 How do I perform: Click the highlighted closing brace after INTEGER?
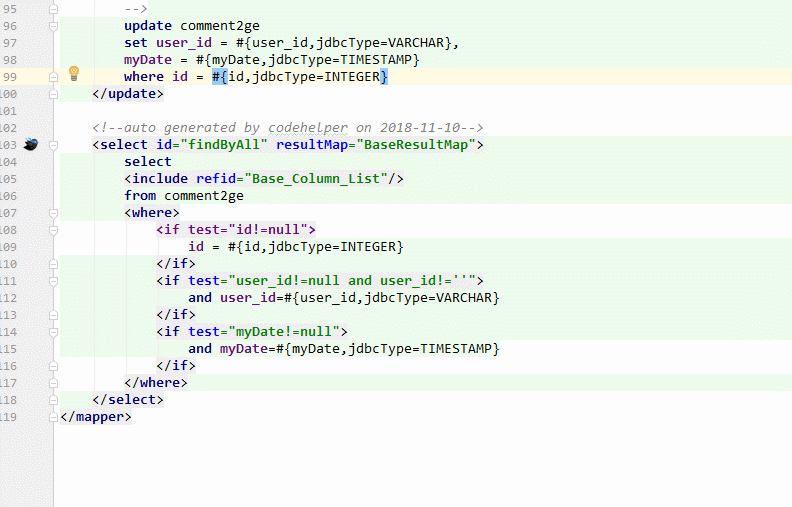click(x=384, y=77)
